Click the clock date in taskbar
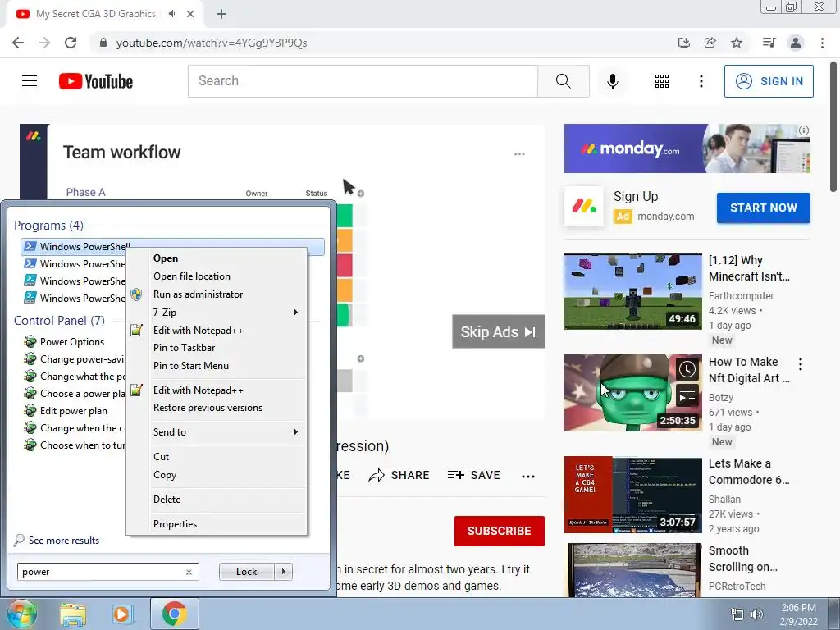840x630 pixels. pos(798,614)
